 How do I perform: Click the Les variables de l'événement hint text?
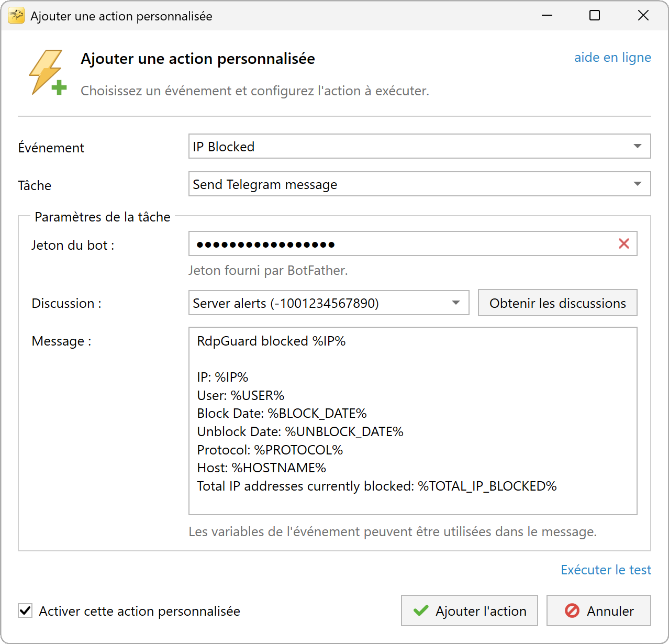coord(393,531)
